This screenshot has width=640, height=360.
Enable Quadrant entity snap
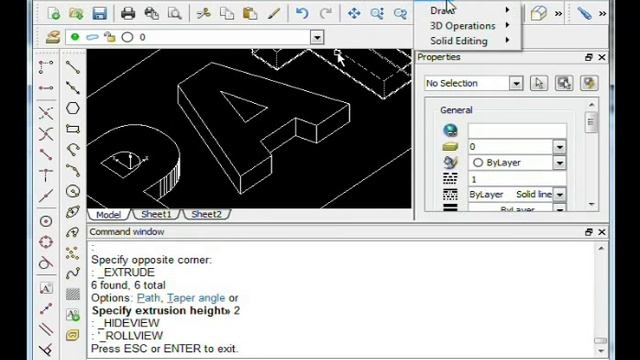point(46,242)
